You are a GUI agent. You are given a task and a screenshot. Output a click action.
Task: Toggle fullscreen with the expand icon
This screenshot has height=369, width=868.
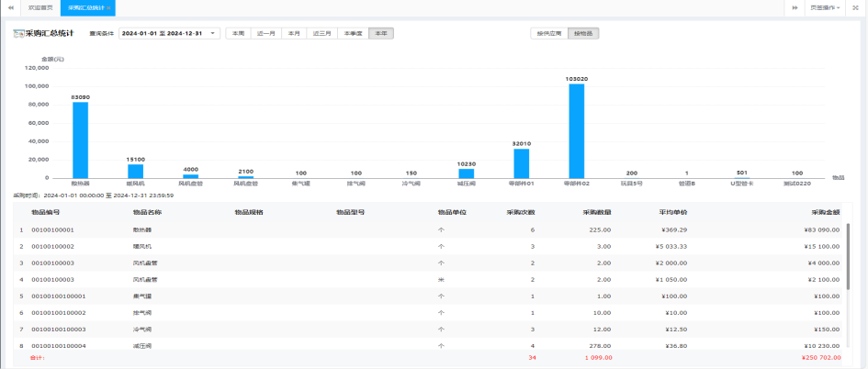click(855, 7)
